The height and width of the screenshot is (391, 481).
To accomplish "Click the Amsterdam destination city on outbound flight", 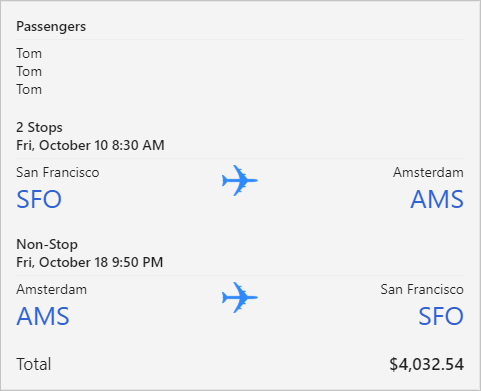I will [428, 172].
